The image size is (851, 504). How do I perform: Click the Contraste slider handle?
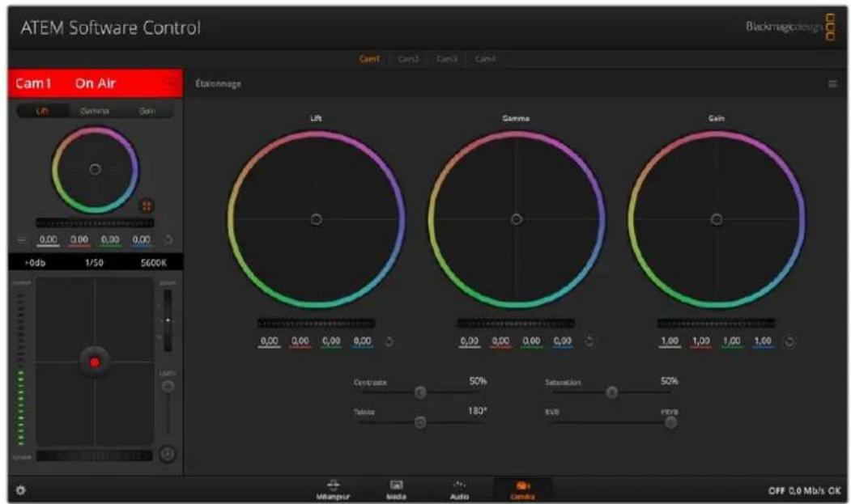pyautogui.click(x=420, y=392)
